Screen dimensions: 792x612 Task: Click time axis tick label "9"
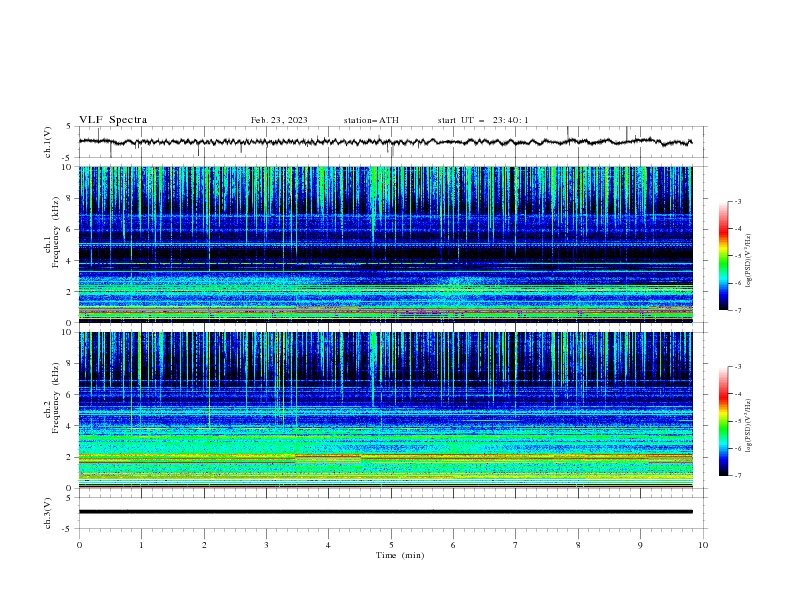point(640,545)
